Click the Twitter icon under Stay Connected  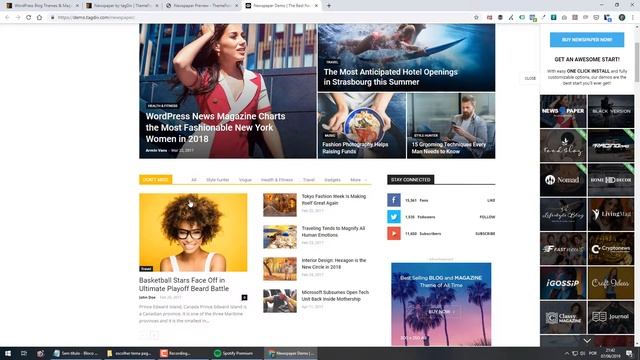393,217
